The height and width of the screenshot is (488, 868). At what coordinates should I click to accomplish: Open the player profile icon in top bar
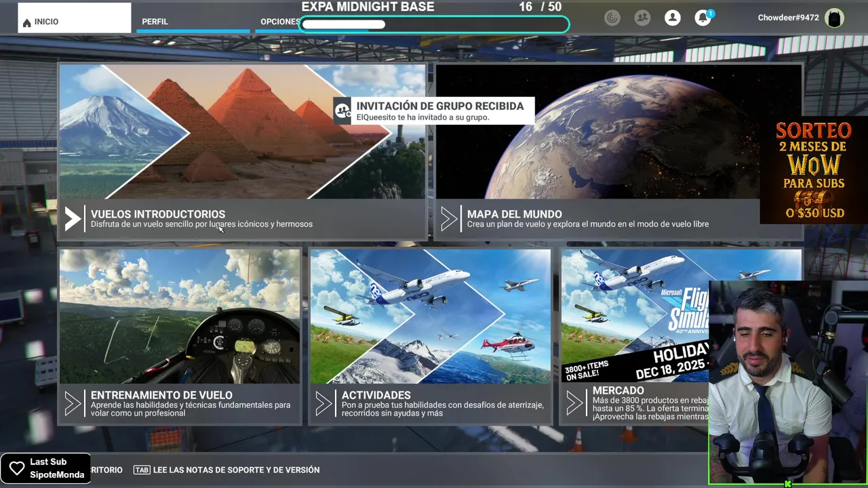click(x=673, y=18)
